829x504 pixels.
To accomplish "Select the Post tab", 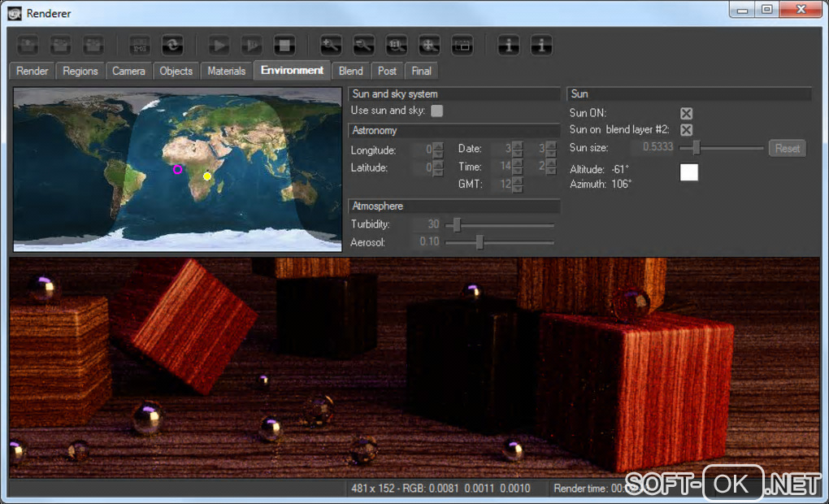I will pos(388,72).
